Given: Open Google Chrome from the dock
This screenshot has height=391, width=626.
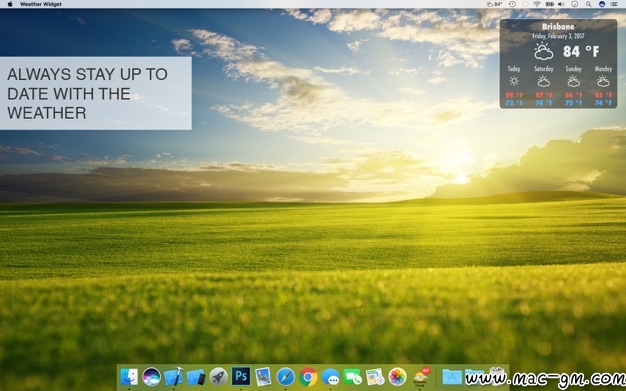Looking at the screenshot, I should tap(308, 377).
